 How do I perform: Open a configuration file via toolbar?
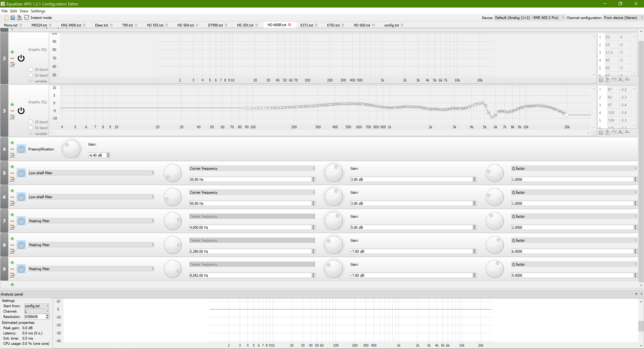[13, 17]
